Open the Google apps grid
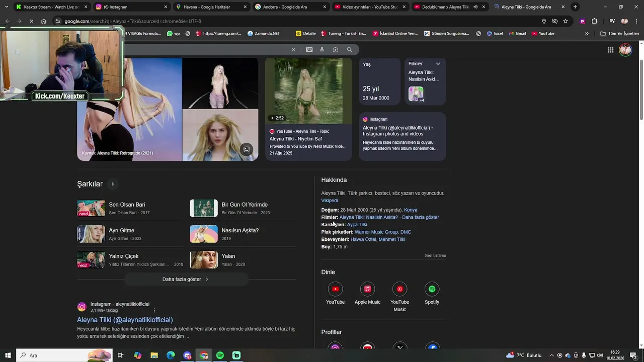 (610, 50)
